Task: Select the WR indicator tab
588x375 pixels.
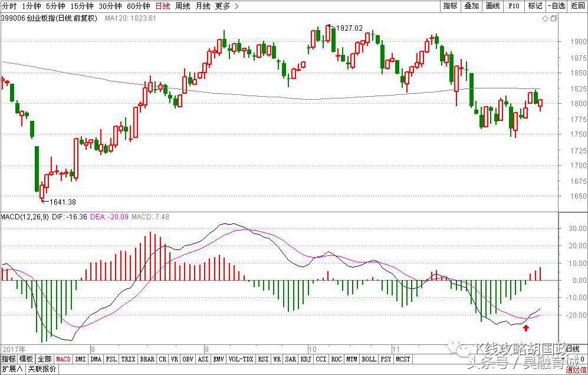Action: [x=277, y=359]
